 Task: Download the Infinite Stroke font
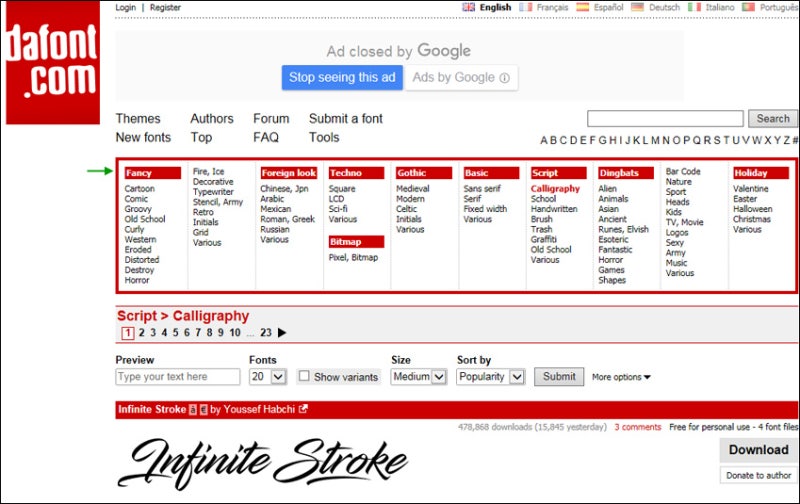[x=758, y=450]
